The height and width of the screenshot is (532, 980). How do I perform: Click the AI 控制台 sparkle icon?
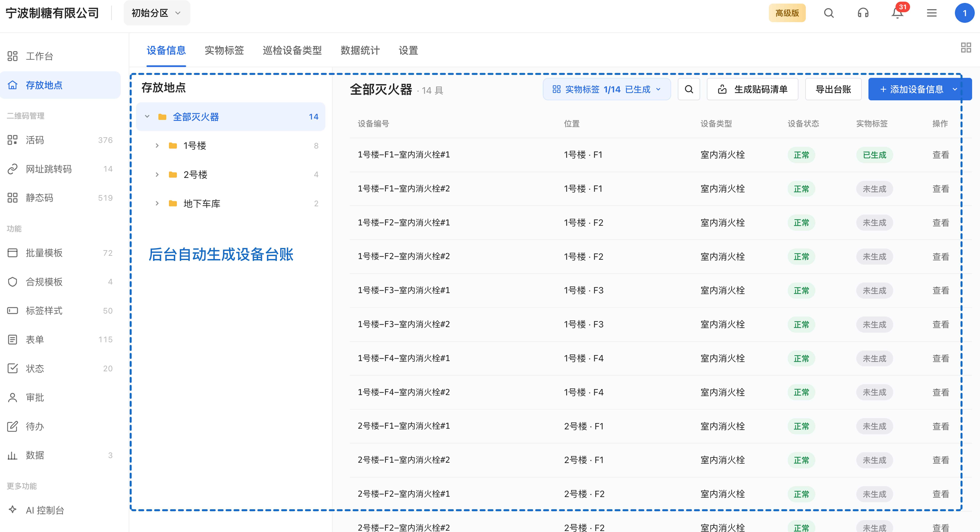coord(13,509)
